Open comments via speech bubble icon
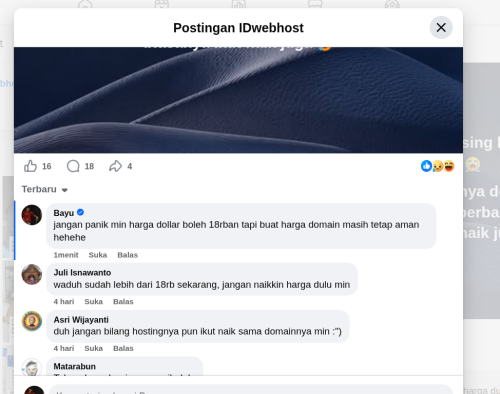The width and height of the screenshot is (500, 394). coord(73,166)
